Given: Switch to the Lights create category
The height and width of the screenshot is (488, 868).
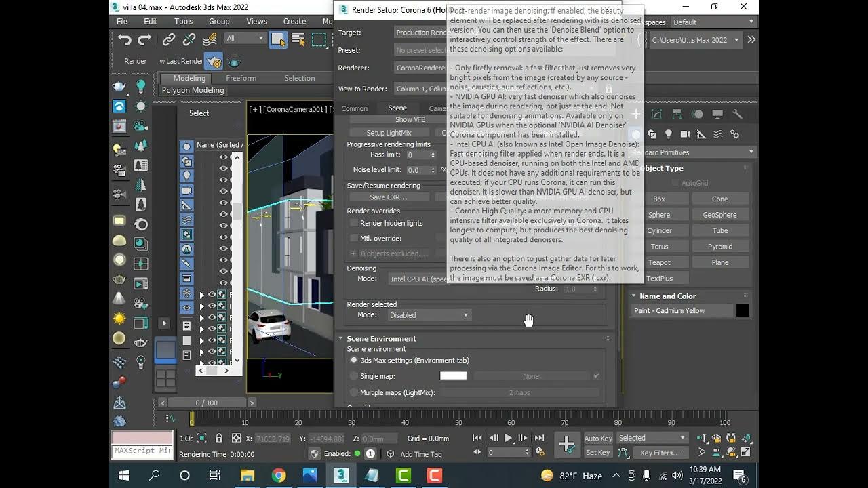Looking at the screenshot, I should pyautogui.click(x=668, y=134).
